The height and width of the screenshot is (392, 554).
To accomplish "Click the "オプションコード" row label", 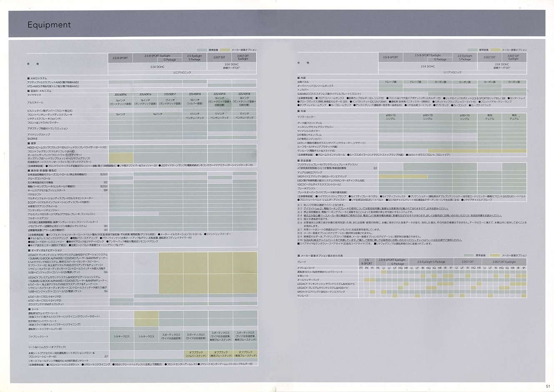I will point(306,268).
